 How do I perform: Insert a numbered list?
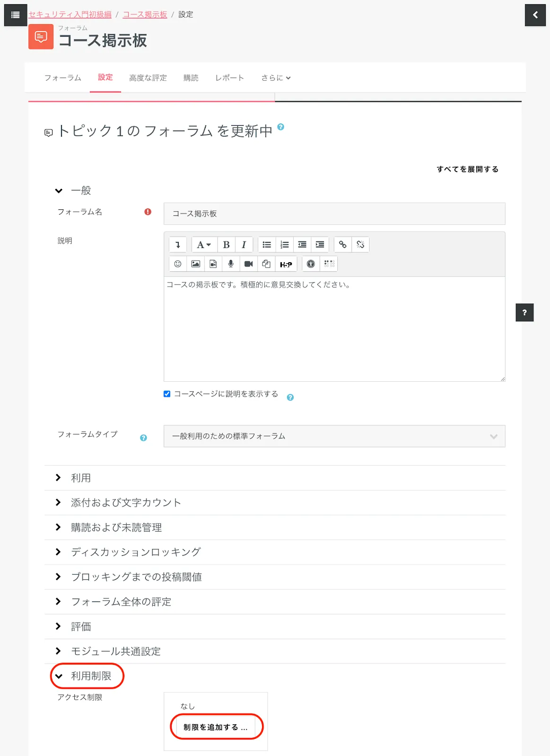pos(284,245)
